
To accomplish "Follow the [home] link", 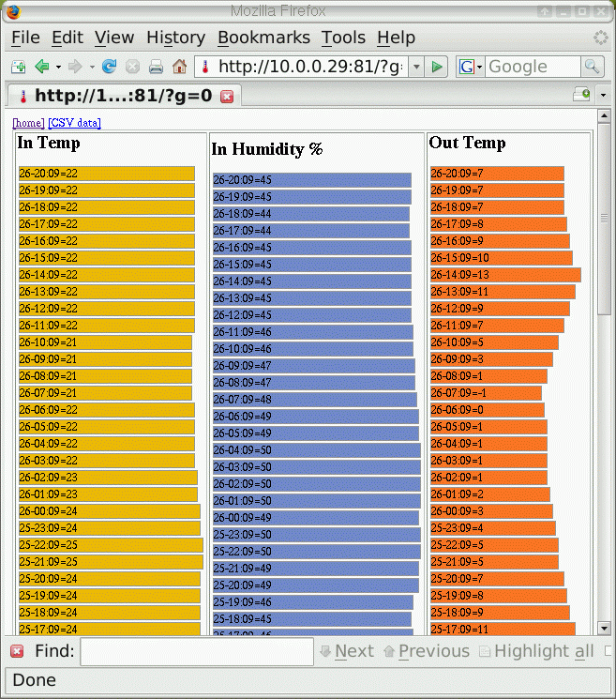I will pos(28,123).
